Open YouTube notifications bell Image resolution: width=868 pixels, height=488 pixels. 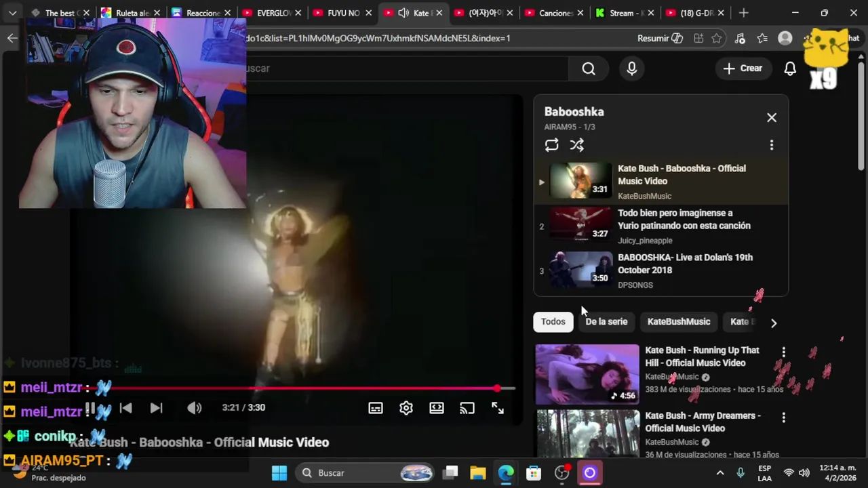coord(790,68)
